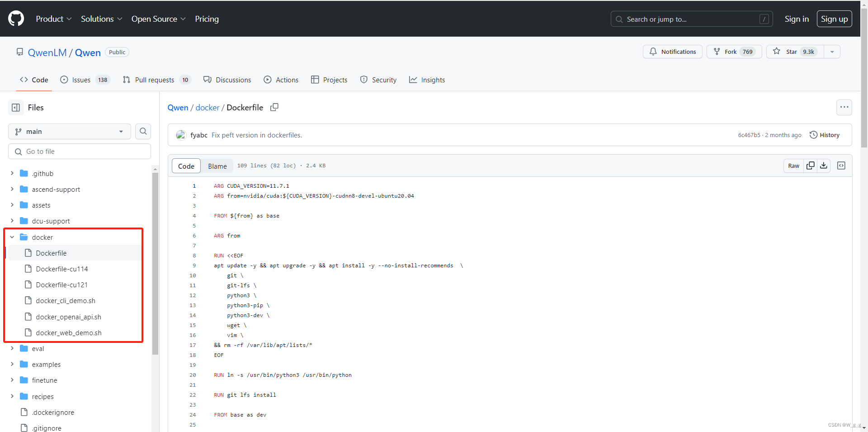Click the copy raw file contents icon
This screenshot has width=868, height=432.
click(x=810, y=166)
